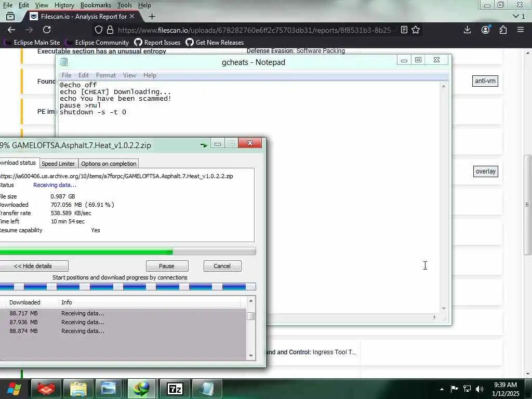
Task: Select connection row with 88.874 MB
Action: [x=123, y=331]
